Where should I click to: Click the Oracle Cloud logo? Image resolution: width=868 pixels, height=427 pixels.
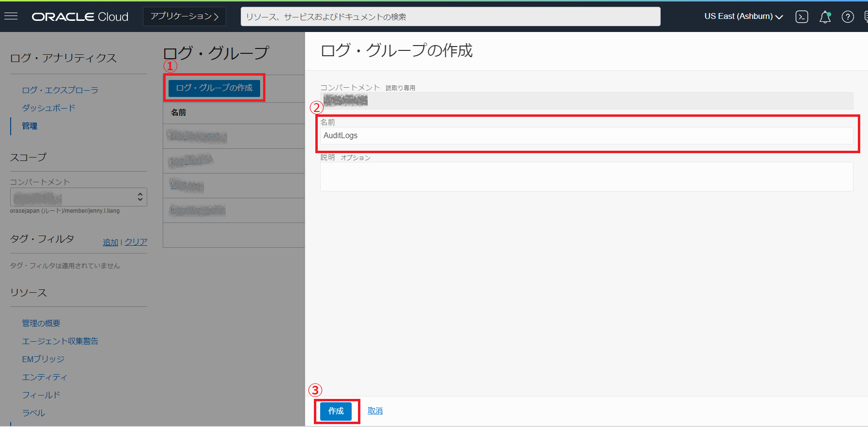[x=80, y=16]
